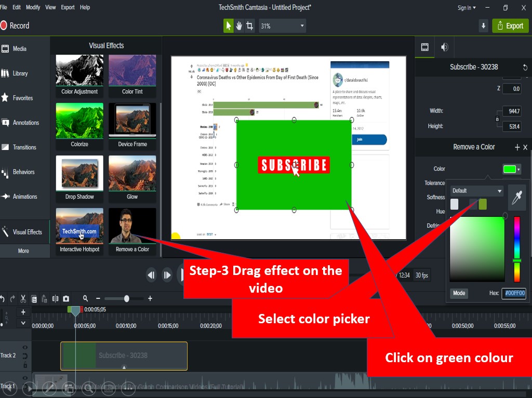Click the green Export button

tap(510, 26)
